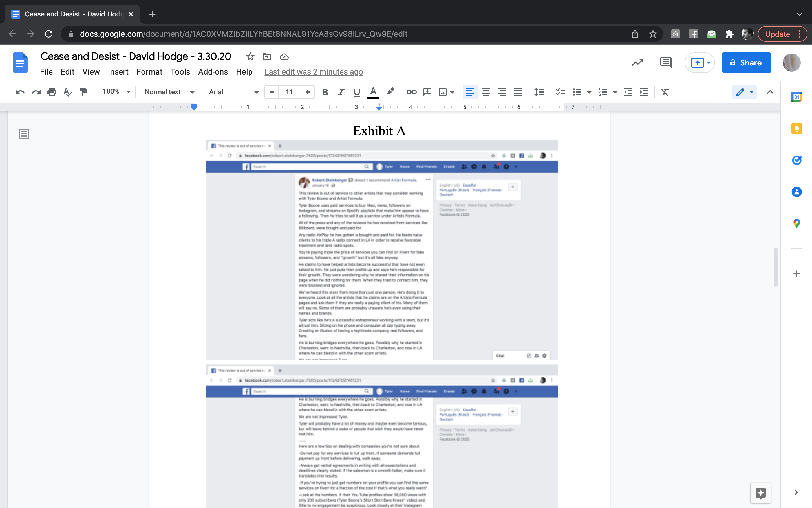The width and height of the screenshot is (812, 508).
Task: Open the zoom level dropdown
Action: [116, 92]
